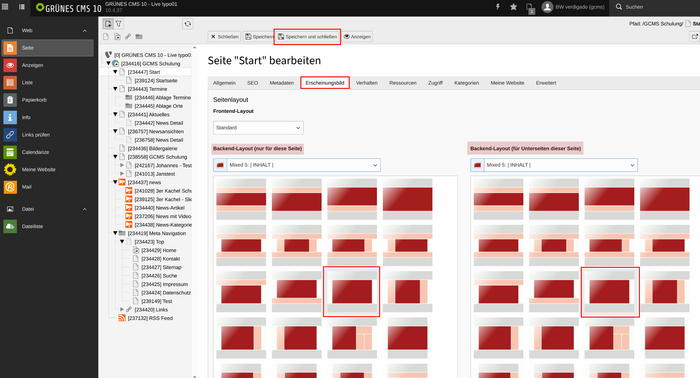This screenshot has width=700, height=378.
Task: Open the Links prüfen module
Action: coord(47,135)
